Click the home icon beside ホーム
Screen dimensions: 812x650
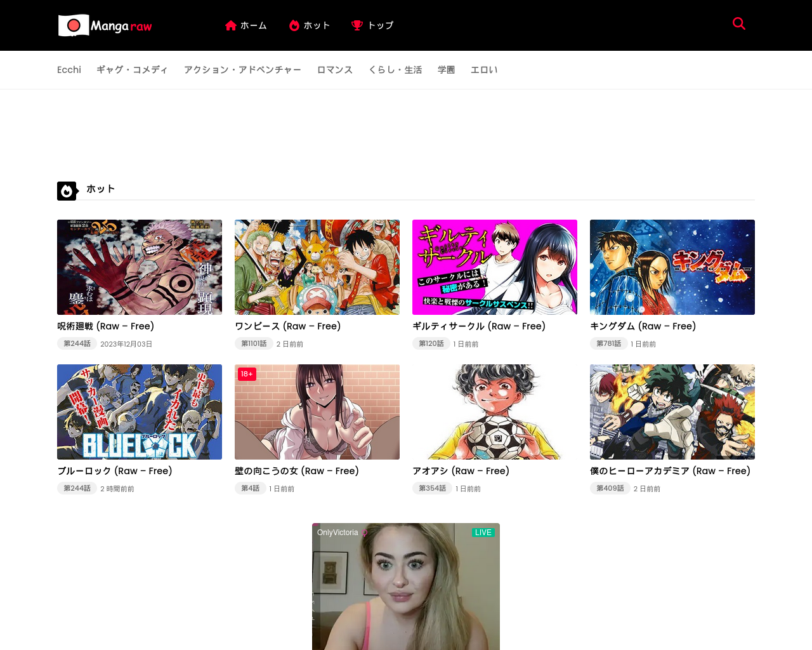tap(231, 25)
